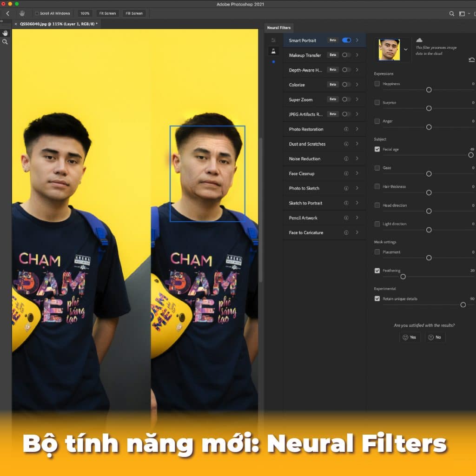Click the reset undo arrow icon

click(472, 59)
